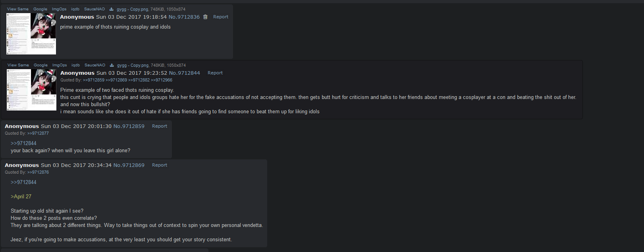Click the trash icon on post No.9712836

205,17
